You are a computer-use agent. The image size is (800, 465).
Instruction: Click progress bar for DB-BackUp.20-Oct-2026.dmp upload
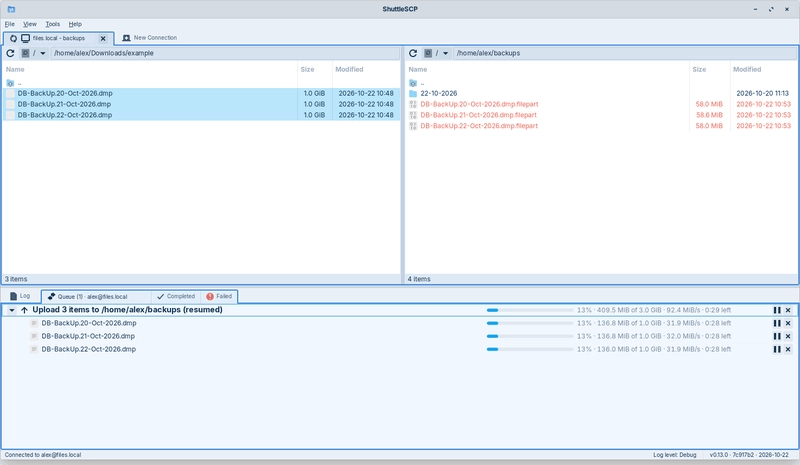pyautogui.click(x=530, y=323)
